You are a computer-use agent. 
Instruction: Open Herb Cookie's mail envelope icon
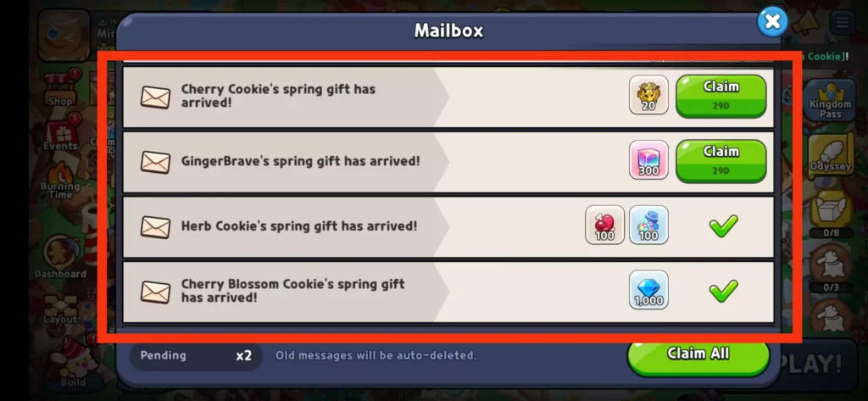point(155,227)
